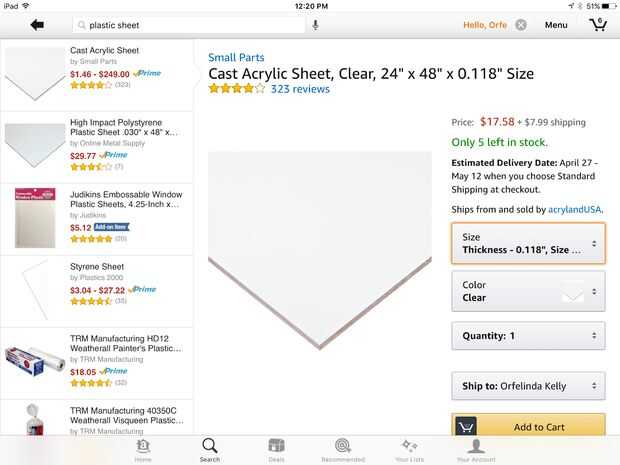Tap the microphone voice search icon
This screenshot has height=465, width=620.
315,25
